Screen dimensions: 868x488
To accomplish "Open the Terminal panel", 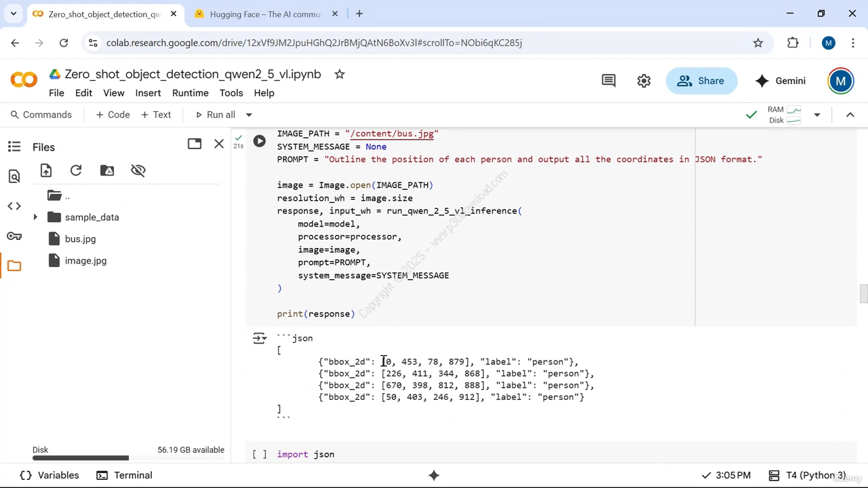I will click(124, 475).
